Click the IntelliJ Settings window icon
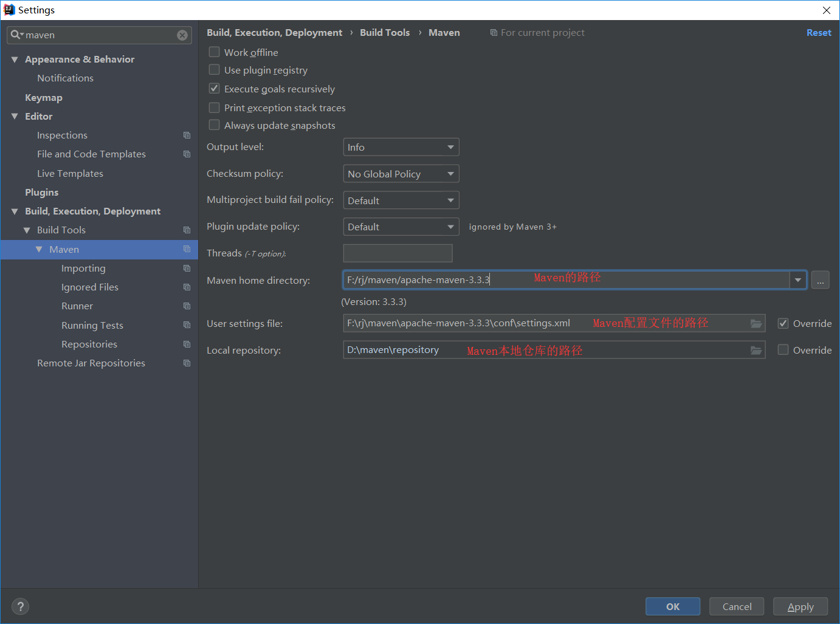The image size is (840, 624). click(x=9, y=10)
